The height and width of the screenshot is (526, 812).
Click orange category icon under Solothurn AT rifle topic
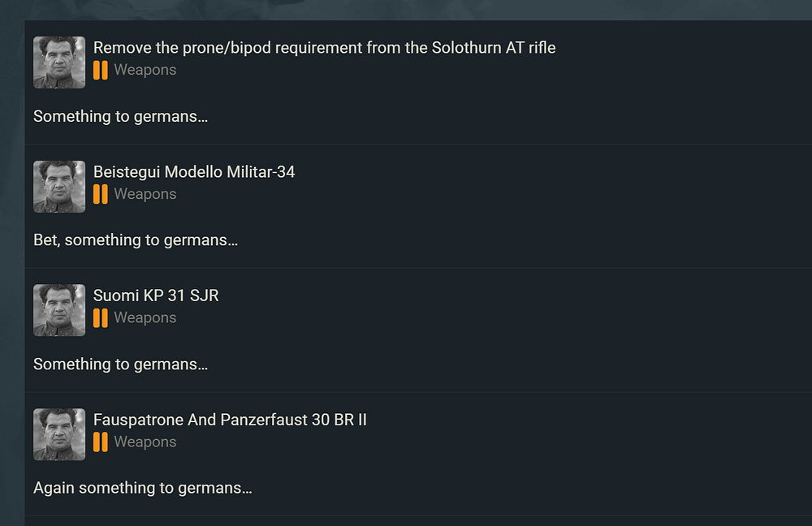(x=100, y=70)
